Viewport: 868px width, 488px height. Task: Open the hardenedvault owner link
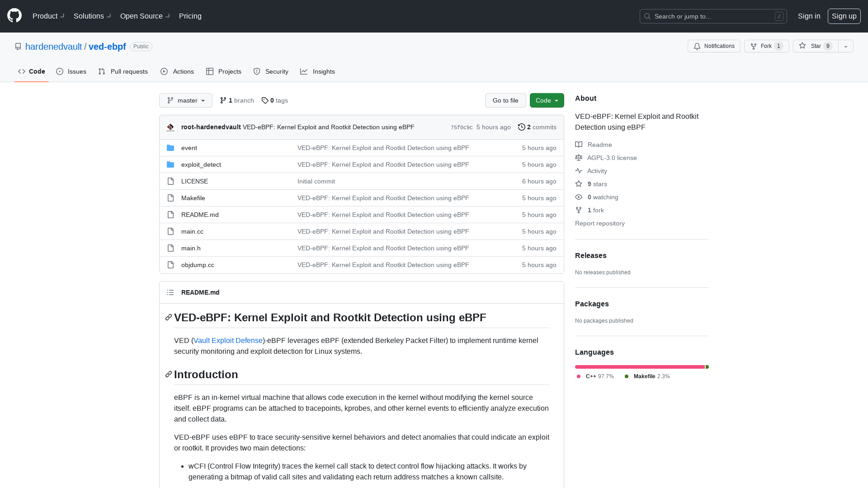point(53,47)
